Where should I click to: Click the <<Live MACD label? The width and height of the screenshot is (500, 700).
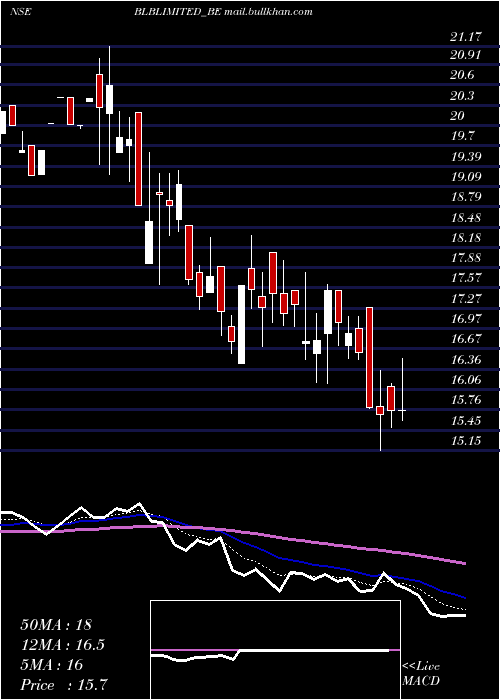421,674
